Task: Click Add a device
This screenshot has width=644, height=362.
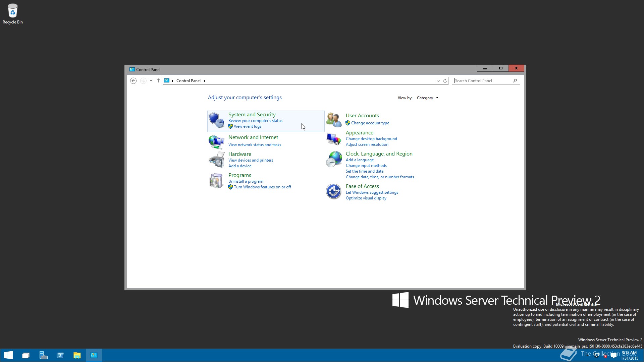Action: 240,166
